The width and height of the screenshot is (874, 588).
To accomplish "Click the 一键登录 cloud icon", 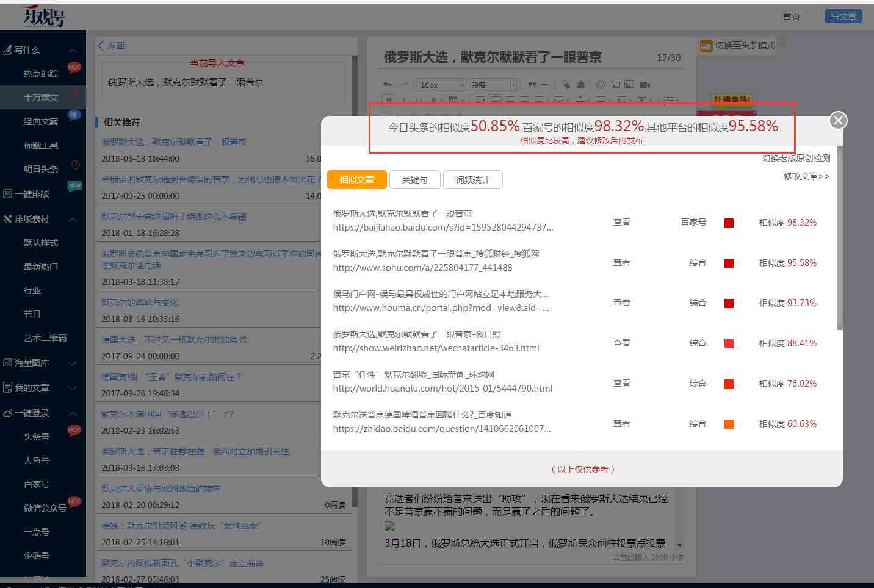I will pyautogui.click(x=8, y=412).
